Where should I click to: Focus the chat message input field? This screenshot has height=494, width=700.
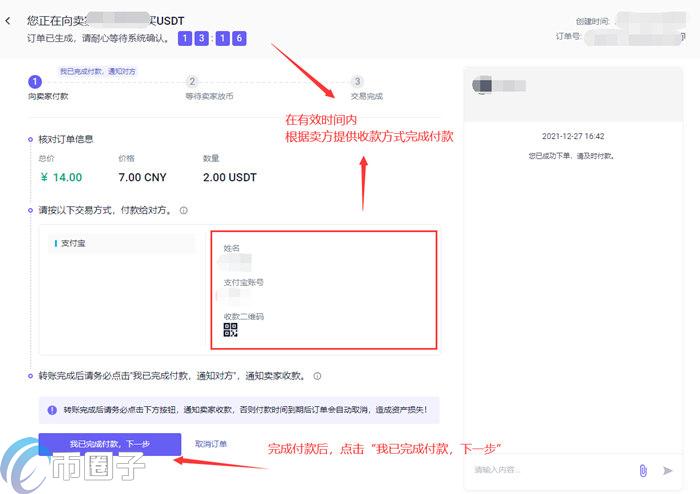coord(553,470)
